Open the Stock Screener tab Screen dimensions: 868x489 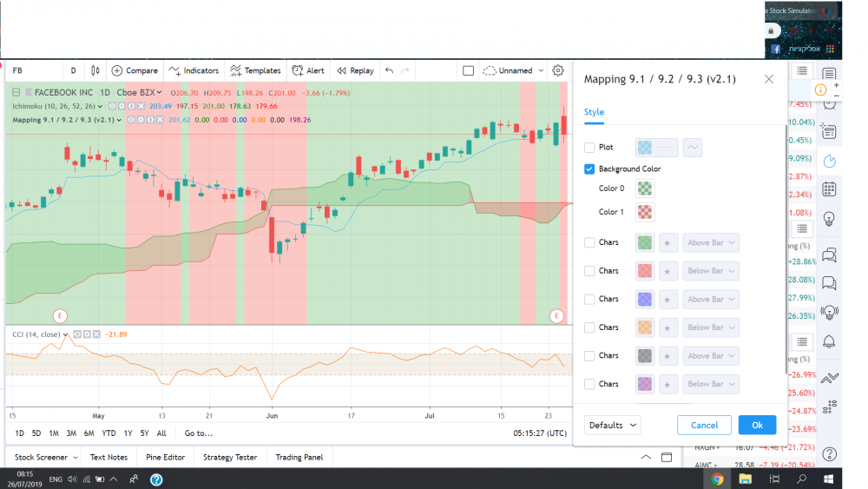(x=46, y=458)
